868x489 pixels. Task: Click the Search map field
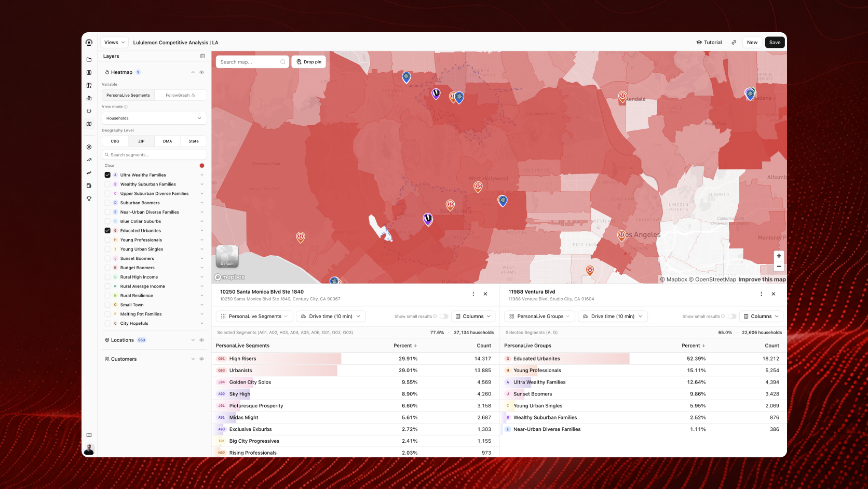pyautogui.click(x=253, y=62)
